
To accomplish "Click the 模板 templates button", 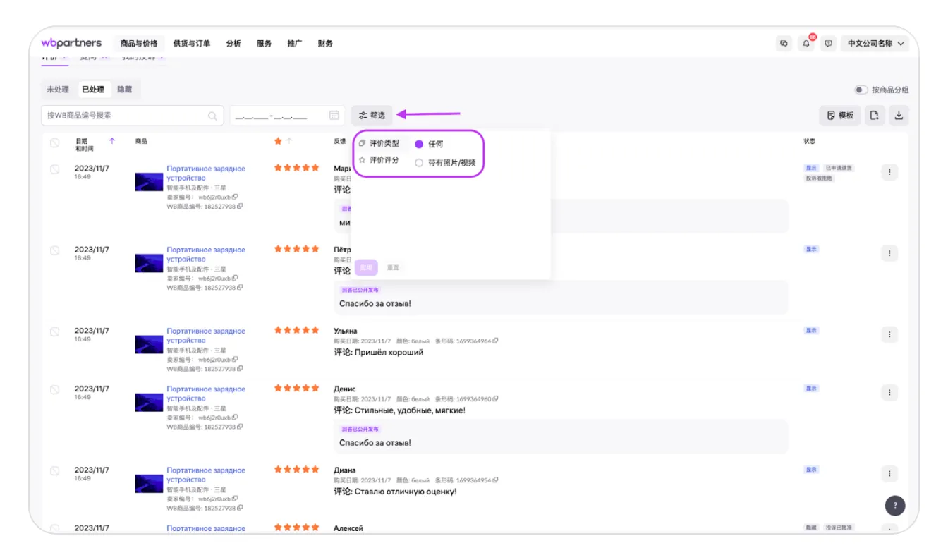I will pyautogui.click(x=840, y=116).
